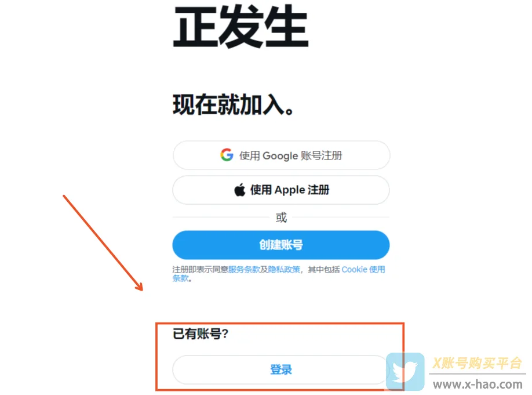
Task: Click the large 正发生 headline
Action: click(241, 26)
